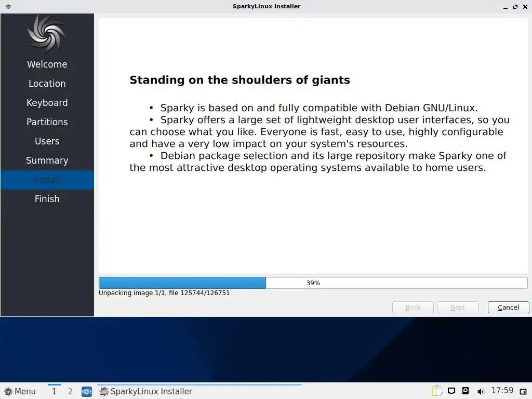
Task: Click the 'Unpacking image 1/1' status text
Action: 164,293
